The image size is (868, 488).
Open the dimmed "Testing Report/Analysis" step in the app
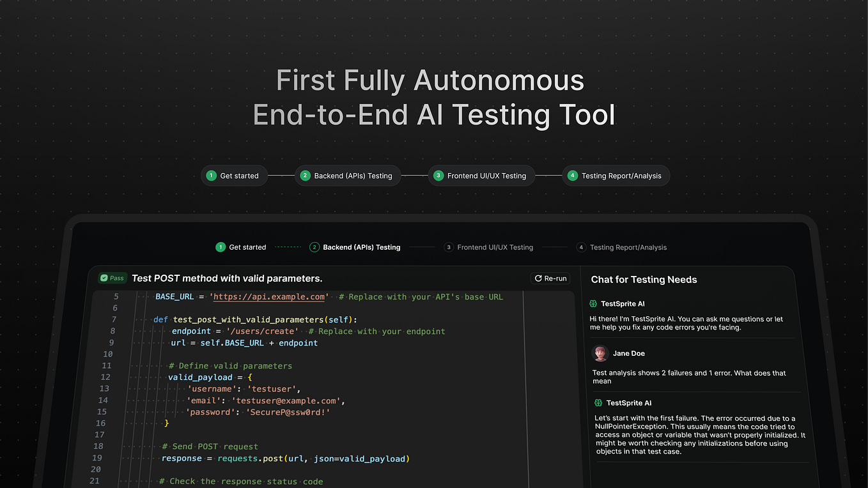622,247
